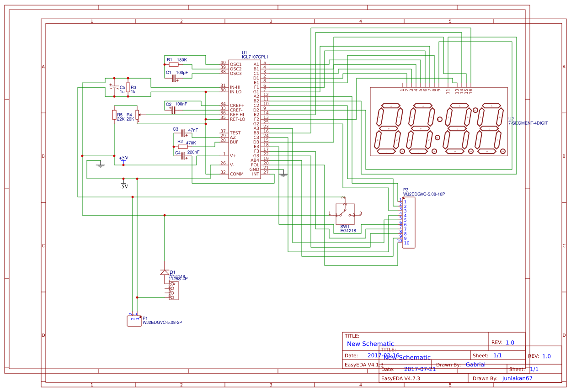Click the REV 1.0 revision value

point(510,342)
